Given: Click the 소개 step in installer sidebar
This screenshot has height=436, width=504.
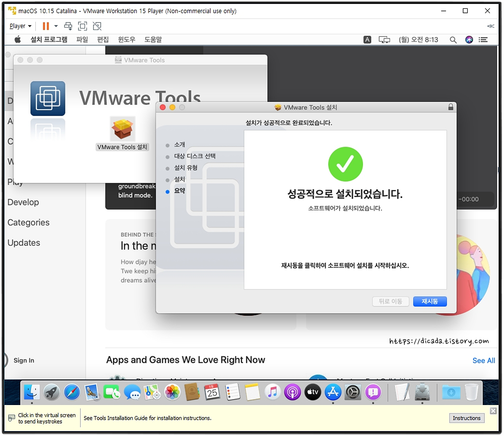Looking at the screenshot, I should click(x=179, y=145).
